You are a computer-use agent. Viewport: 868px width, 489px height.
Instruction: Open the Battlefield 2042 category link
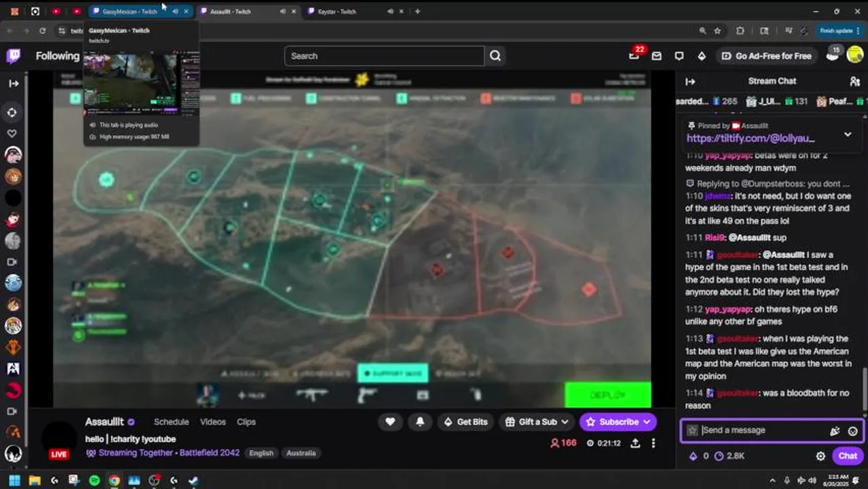(x=209, y=453)
